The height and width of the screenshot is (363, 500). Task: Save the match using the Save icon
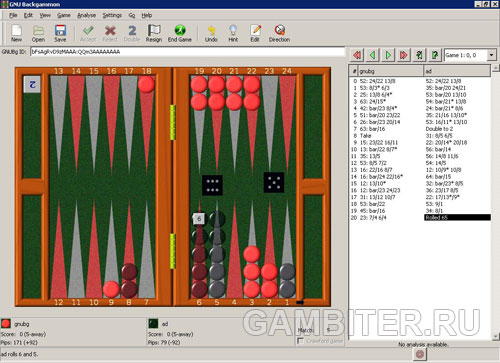(x=60, y=33)
